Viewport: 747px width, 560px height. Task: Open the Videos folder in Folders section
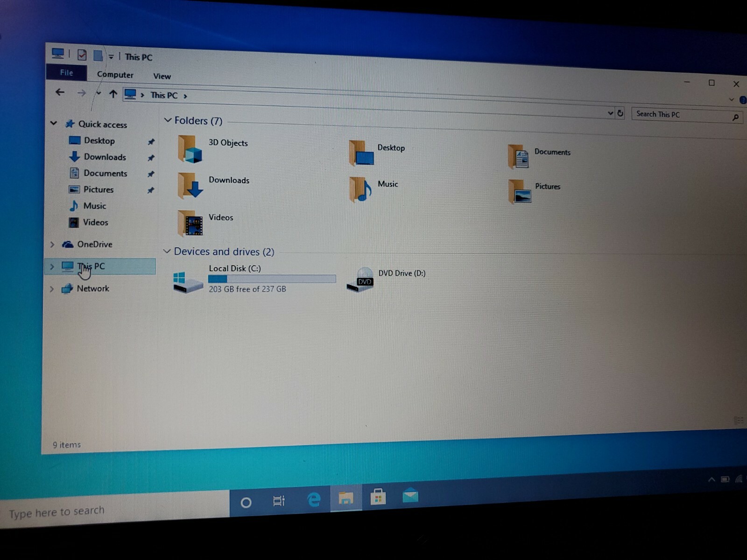point(205,223)
